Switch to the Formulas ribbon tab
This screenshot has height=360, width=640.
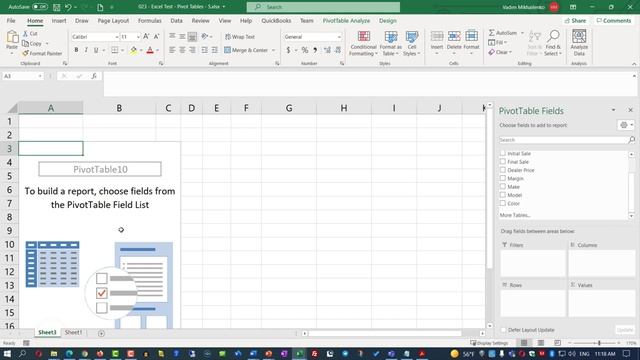[149, 20]
